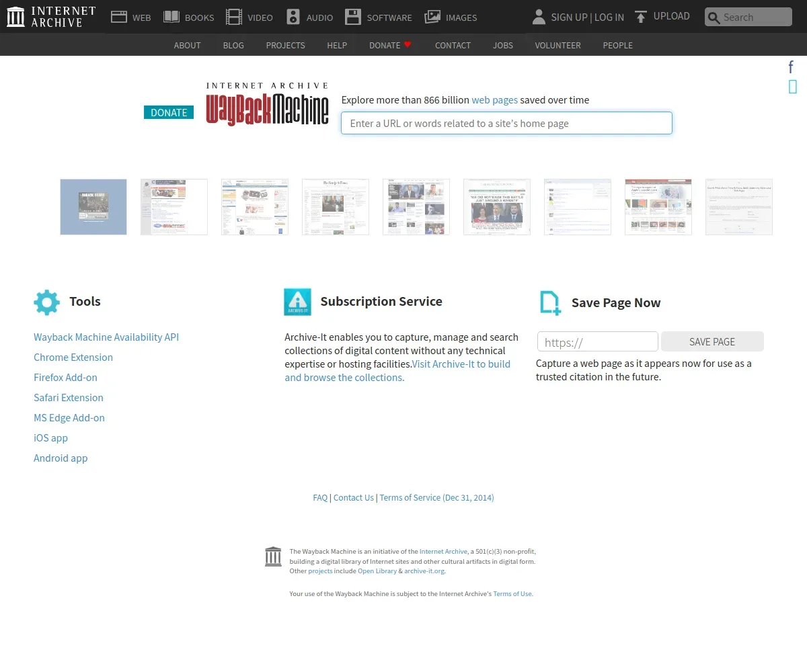Focus the https:// Save Page input
Screen dimensions: 807x672
click(598, 341)
